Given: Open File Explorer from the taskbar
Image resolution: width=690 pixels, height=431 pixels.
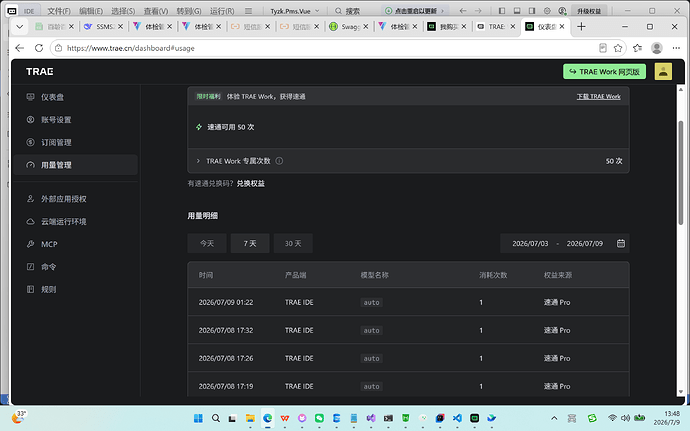Looking at the screenshot, I should (250, 418).
